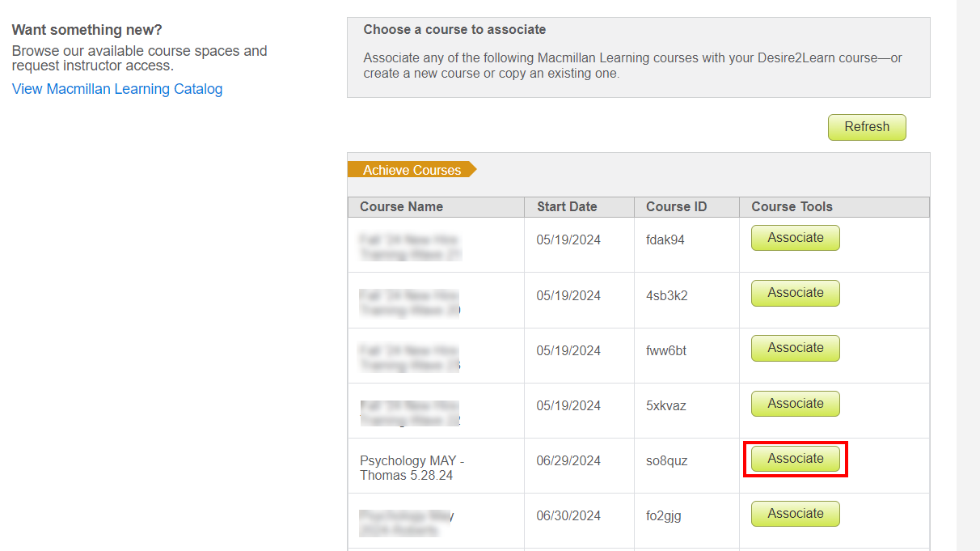Click Associate for course fdak94

795,237
